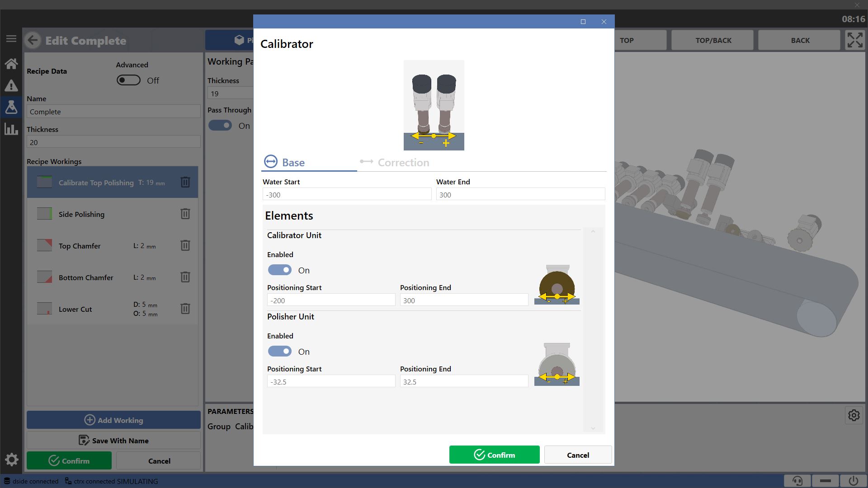Screen dimensions: 868x488
Task: Toggle the Advanced switch
Action: pyautogui.click(x=128, y=80)
